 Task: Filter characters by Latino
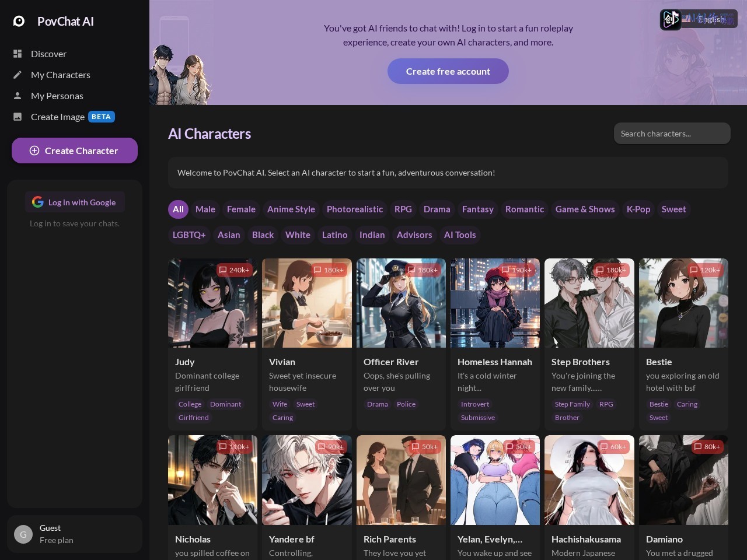[x=335, y=235]
